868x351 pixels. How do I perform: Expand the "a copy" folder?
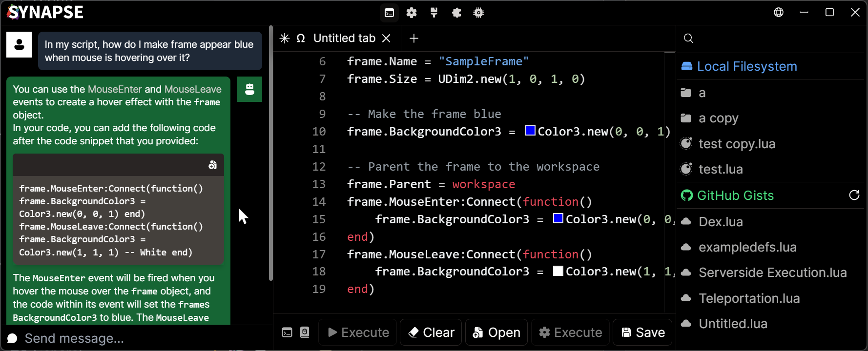[x=718, y=118]
